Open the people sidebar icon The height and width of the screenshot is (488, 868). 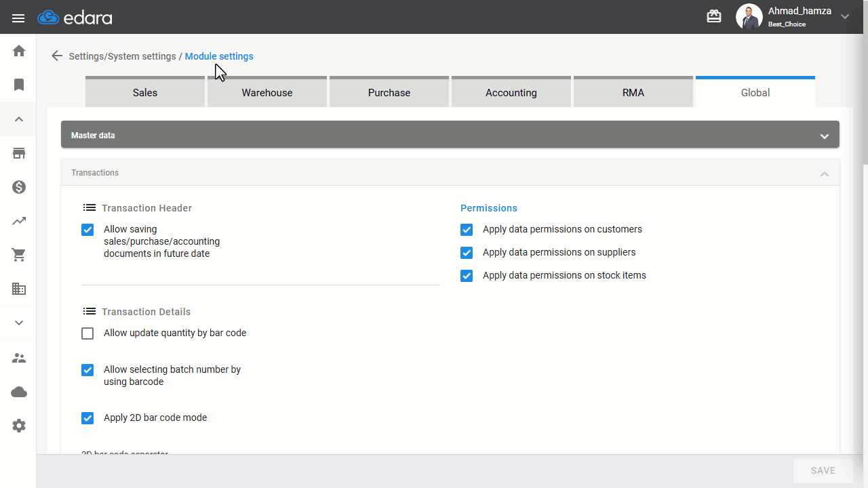coord(19,358)
